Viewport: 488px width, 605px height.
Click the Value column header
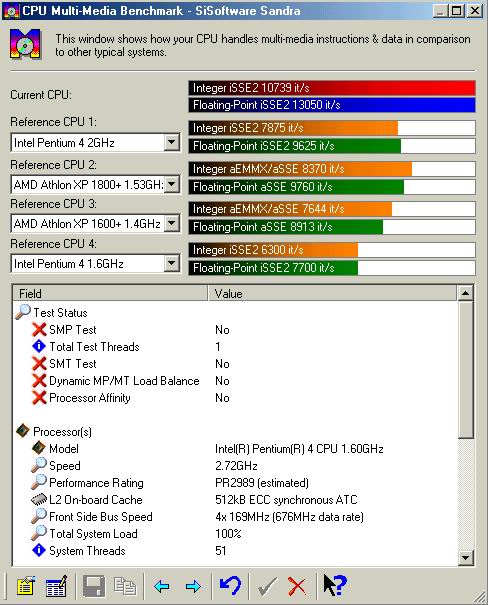(x=332, y=294)
